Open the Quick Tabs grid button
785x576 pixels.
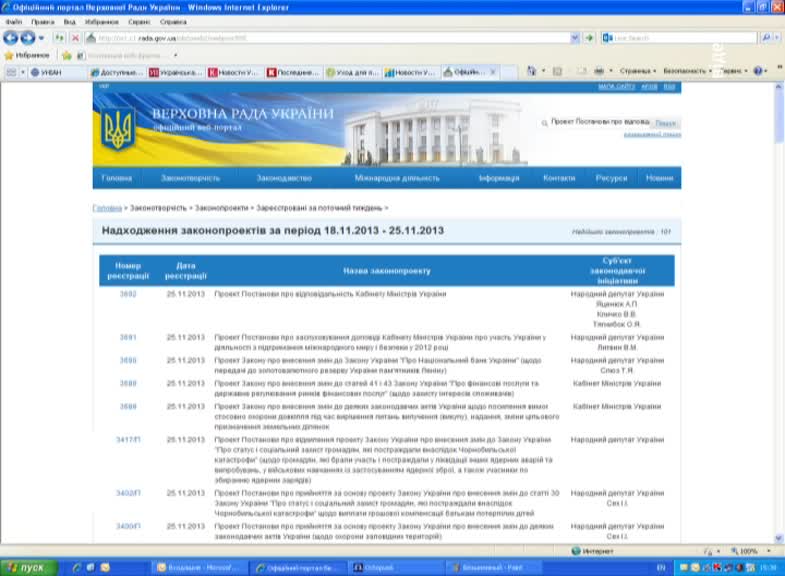click(x=12, y=72)
